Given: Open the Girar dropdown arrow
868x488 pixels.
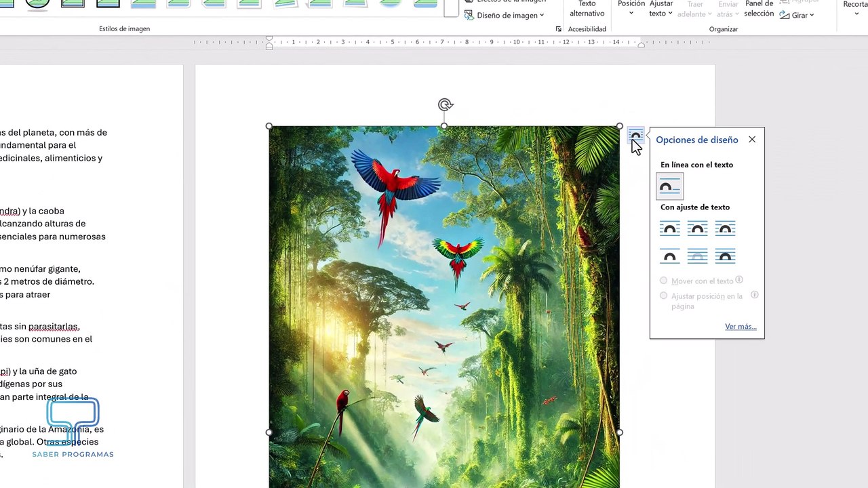Looking at the screenshot, I should click(x=812, y=16).
